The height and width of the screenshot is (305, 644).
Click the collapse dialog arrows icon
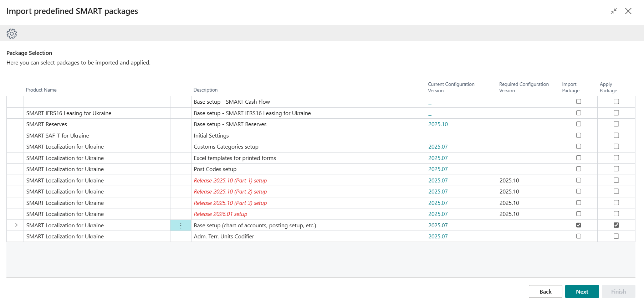click(x=613, y=11)
